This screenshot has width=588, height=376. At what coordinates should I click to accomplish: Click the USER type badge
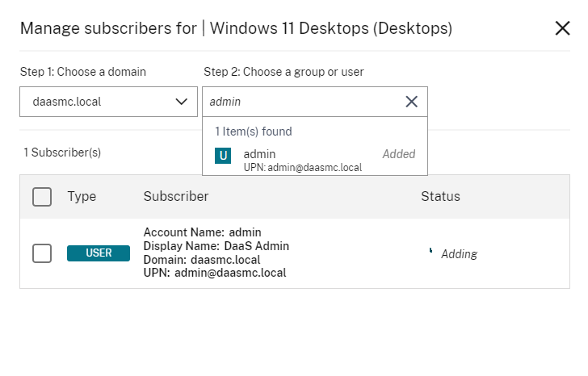99,253
